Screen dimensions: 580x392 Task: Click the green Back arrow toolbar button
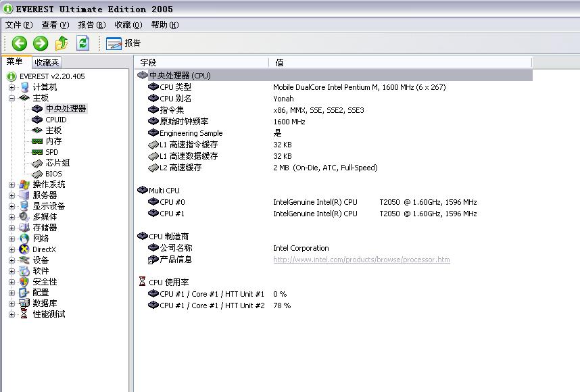pos(19,43)
